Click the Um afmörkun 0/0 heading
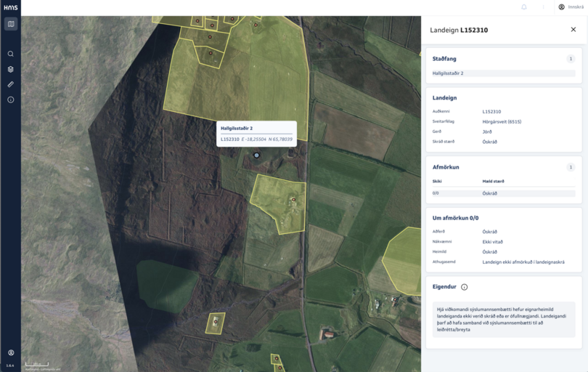Screen dimensions: 588x372 click(455, 218)
